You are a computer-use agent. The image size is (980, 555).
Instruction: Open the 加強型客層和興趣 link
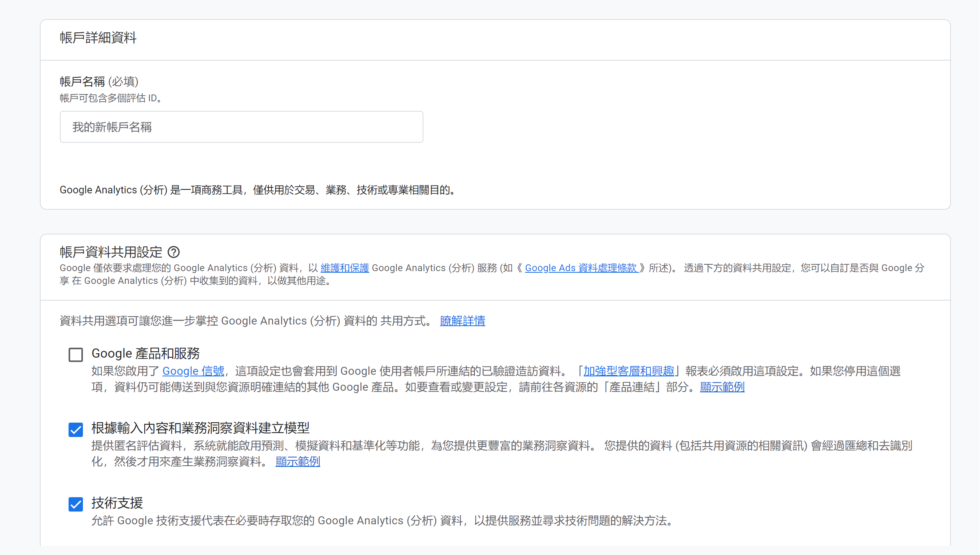628,371
